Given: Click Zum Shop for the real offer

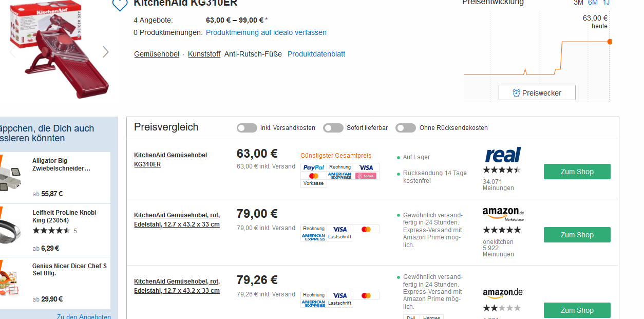Looking at the screenshot, I should (577, 172).
